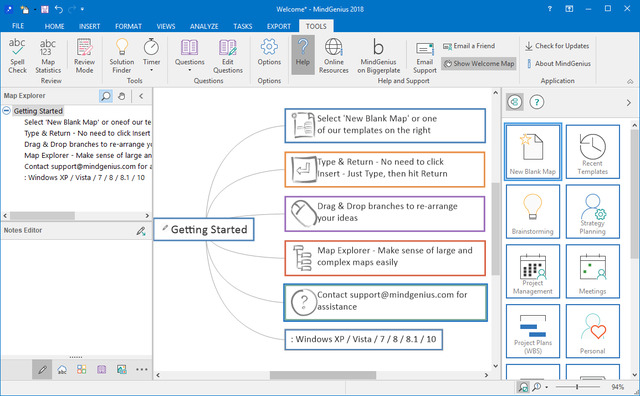The width and height of the screenshot is (640, 396).
Task: Switch to the ANALYZE ribbon tab
Action: pos(204,26)
